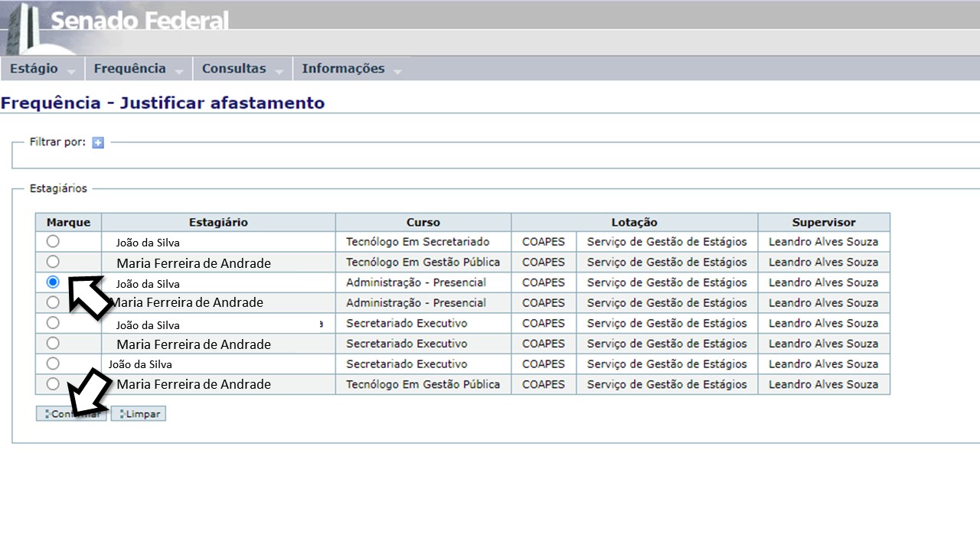Select the radio button in the last table row
The height and width of the screenshot is (551, 980).
coord(53,383)
